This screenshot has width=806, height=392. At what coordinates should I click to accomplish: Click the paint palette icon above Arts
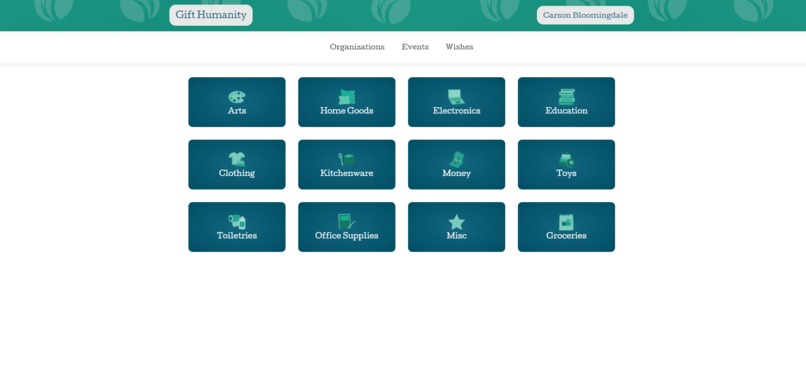(x=236, y=97)
